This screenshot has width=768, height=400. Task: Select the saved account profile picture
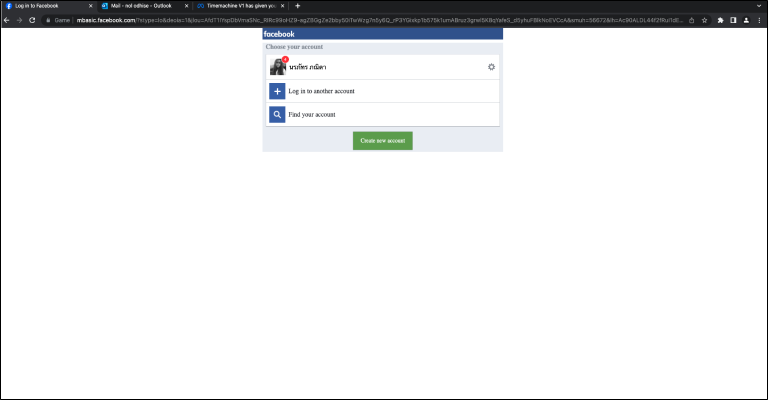click(278, 67)
